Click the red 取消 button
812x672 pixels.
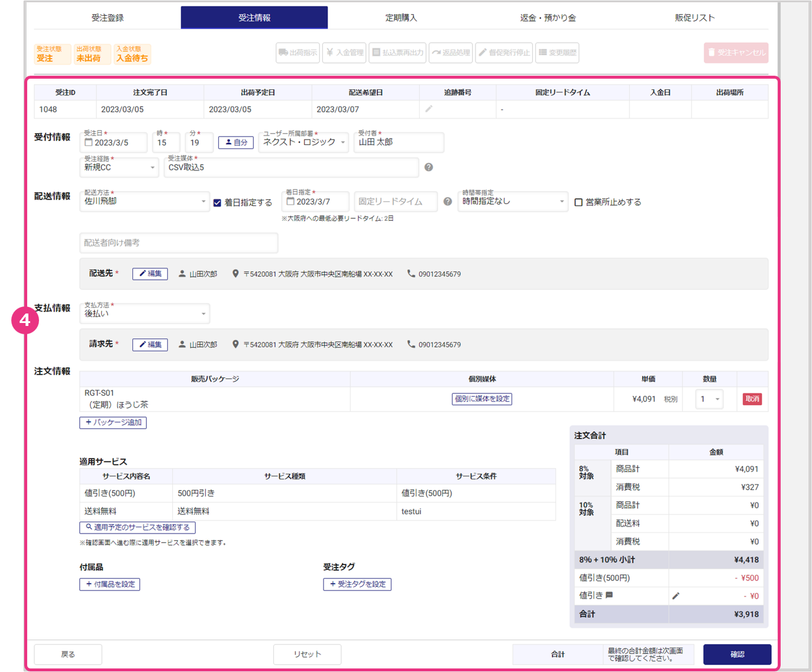(x=752, y=399)
